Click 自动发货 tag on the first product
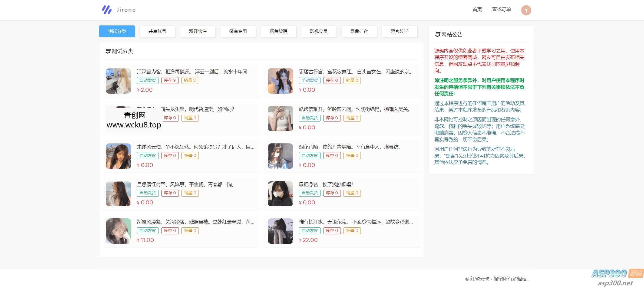The image size is (644, 289). pyautogui.click(x=147, y=80)
